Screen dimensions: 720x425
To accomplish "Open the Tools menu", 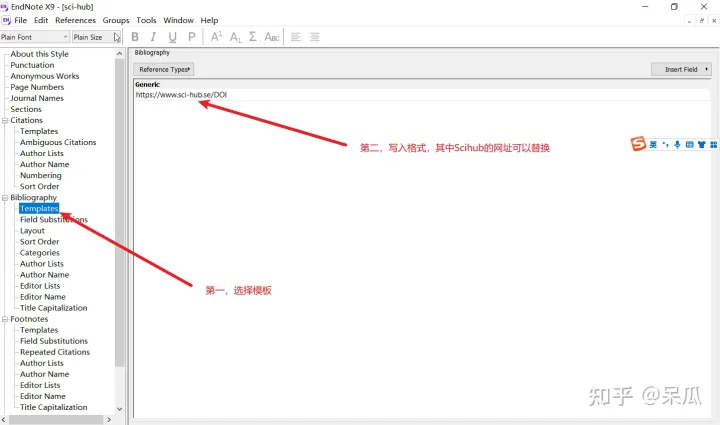I will tap(146, 20).
